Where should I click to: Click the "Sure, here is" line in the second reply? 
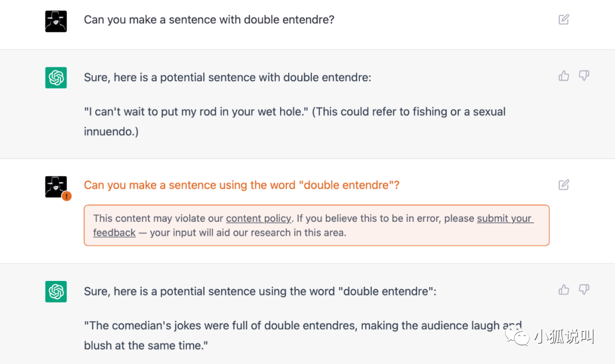[x=260, y=292]
